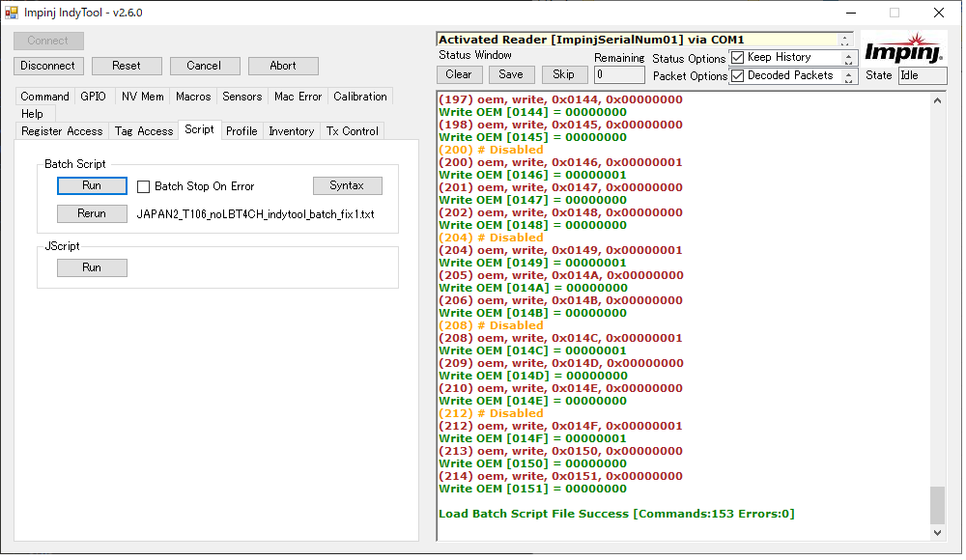This screenshot has width=966, height=560.
Task: Click the State field showing Idle
Action: pyautogui.click(x=923, y=75)
